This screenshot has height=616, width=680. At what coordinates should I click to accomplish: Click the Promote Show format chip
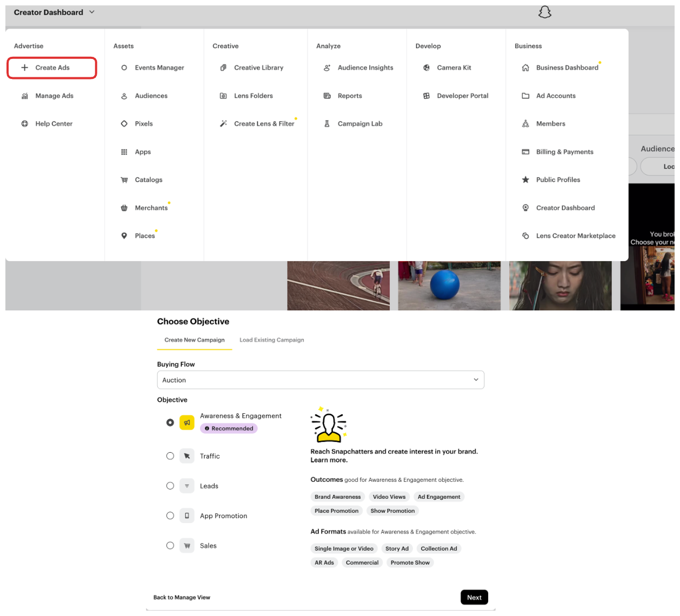(410, 562)
